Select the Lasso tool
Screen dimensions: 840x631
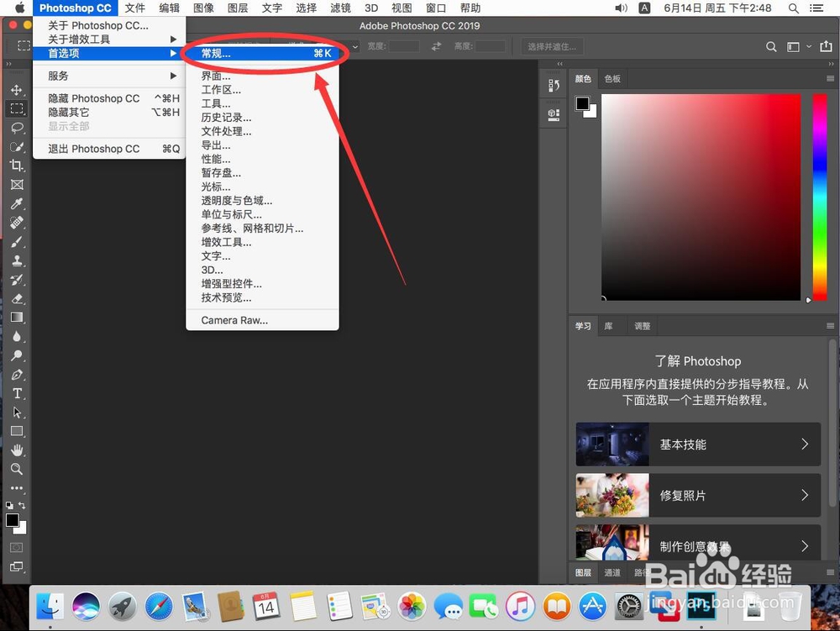click(18, 128)
